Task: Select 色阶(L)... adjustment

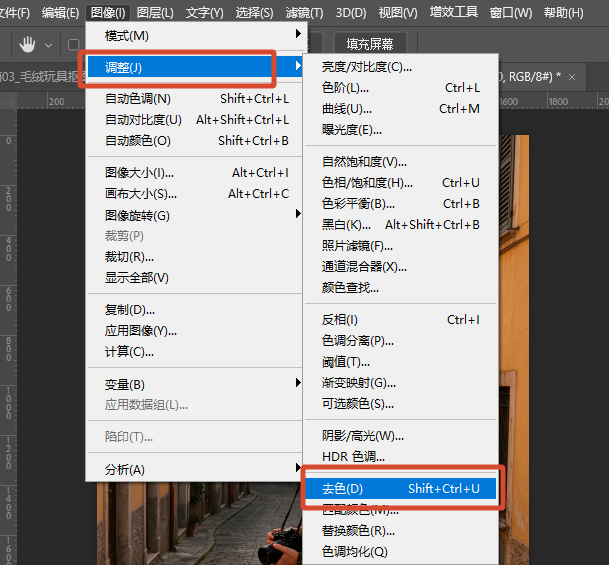Action: 400,88
